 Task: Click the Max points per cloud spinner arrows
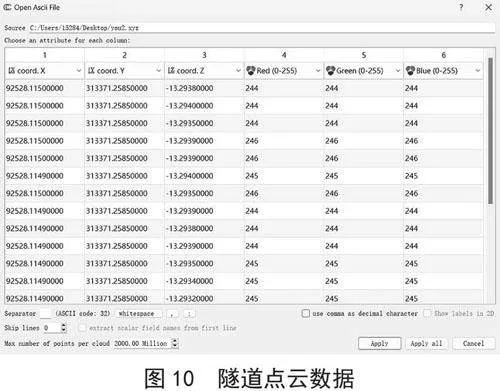[175, 343]
